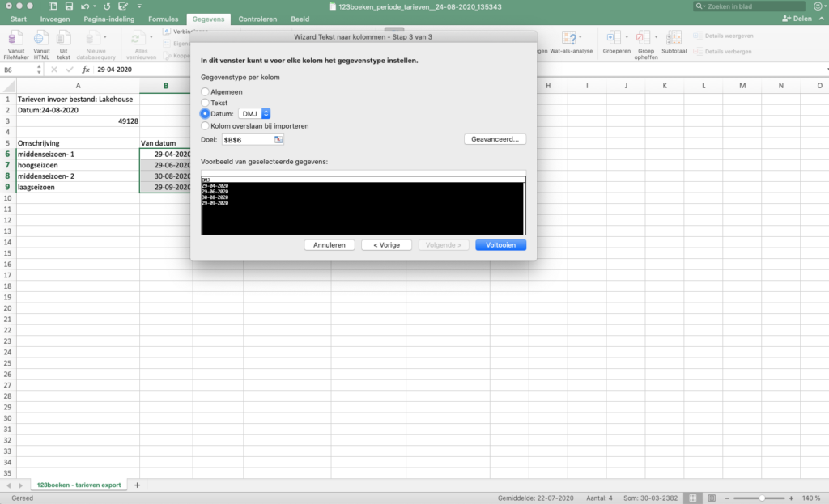This screenshot has height=504, width=829.
Task: Open the Beeld ribbon tab
Action: [x=300, y=19]
